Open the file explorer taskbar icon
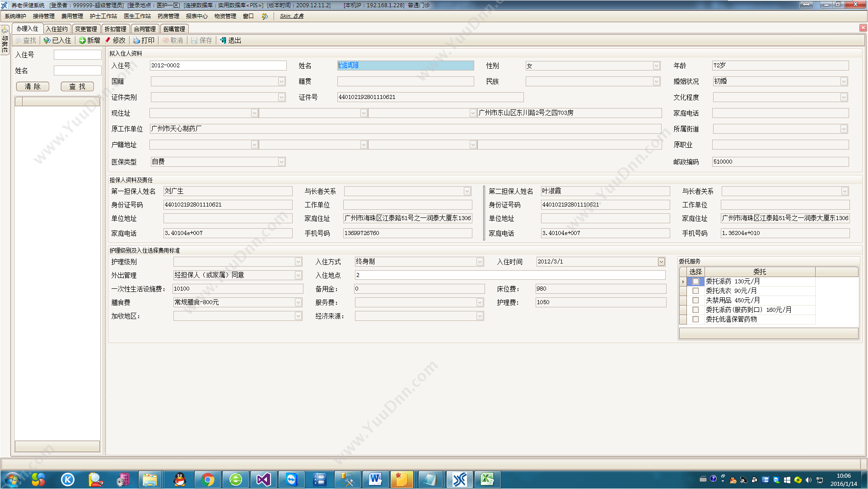 pos(150,480)
